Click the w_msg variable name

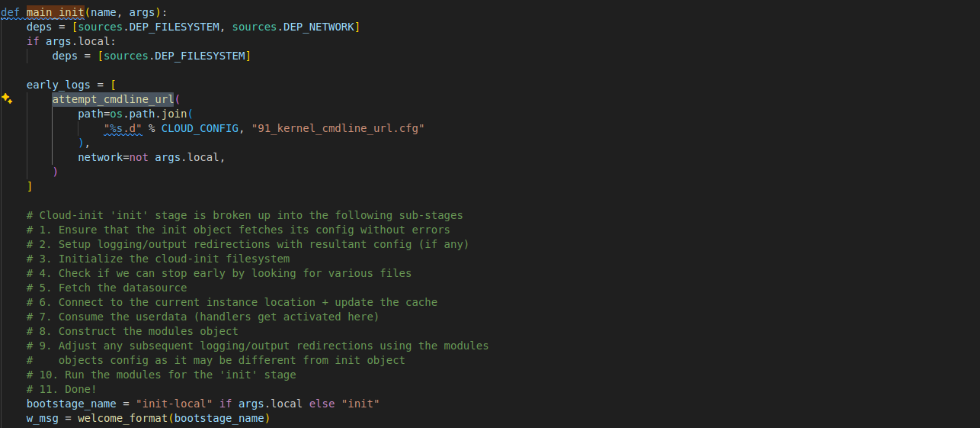pos(43,418)
